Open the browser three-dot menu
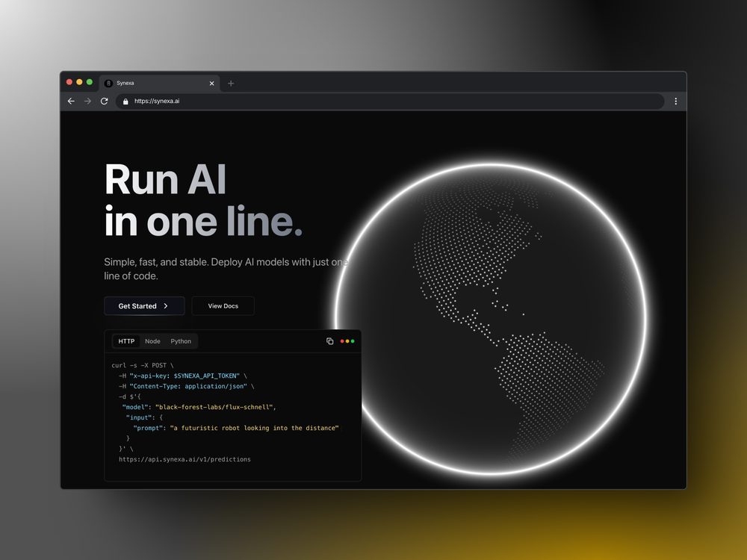Viewport: 747px width, 560px height. 676,101
